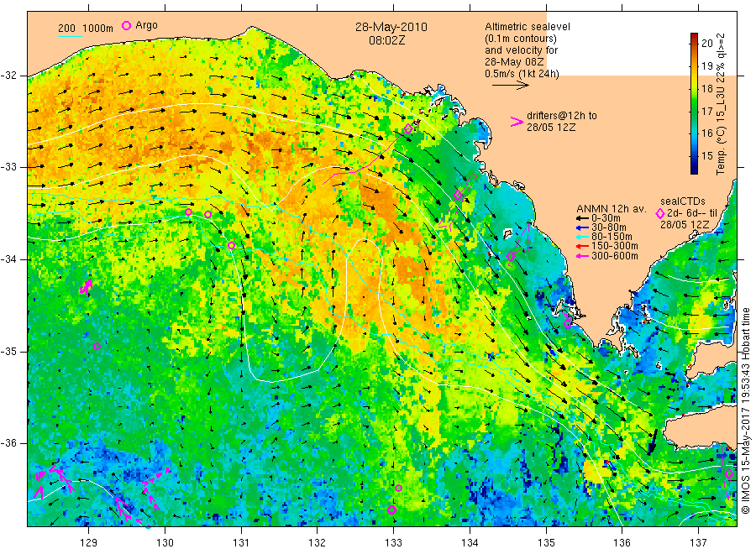
Task: Click the bold Argo circle at longitude 133 near bottom
Action: pyautogui.click(x=392, y=510)
